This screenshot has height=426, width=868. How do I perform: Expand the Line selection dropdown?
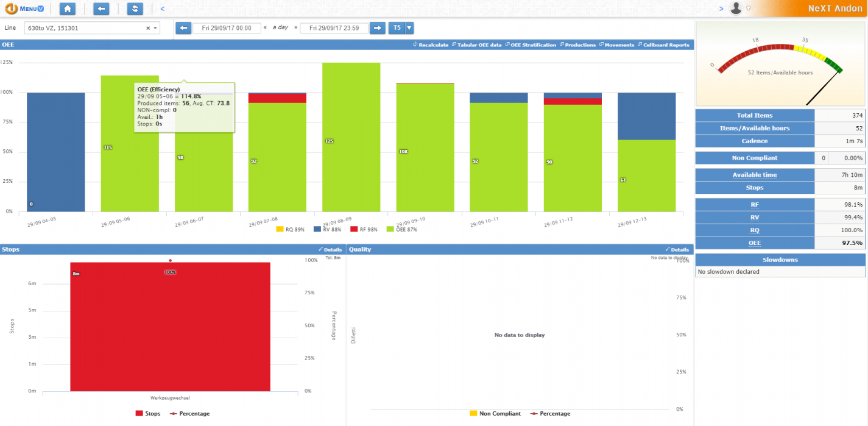(x=155, y=28)
